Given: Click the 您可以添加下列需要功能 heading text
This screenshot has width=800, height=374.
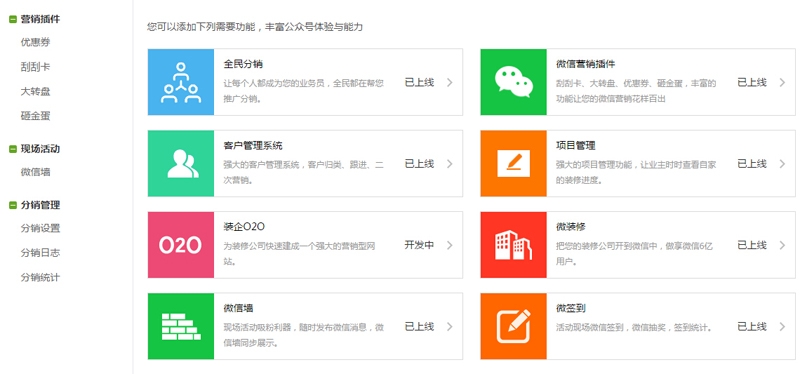Looking at the screenshot, I should click(x=255, y=27).
